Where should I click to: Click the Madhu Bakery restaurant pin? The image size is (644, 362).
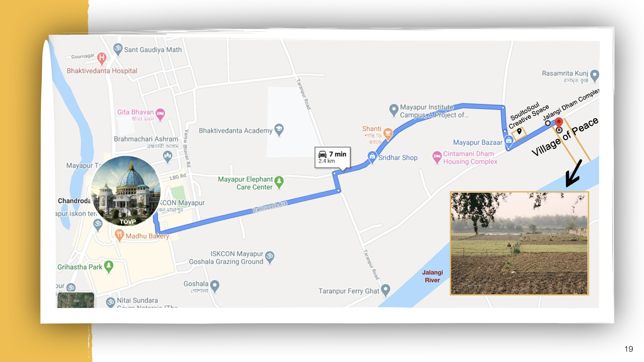pyautogui.click(x=119, y=235)
